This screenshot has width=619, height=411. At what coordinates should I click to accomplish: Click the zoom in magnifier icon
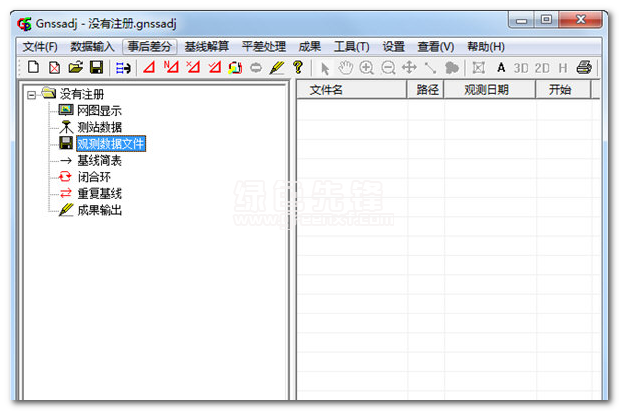pyautogui.click(x=367, y=68)
